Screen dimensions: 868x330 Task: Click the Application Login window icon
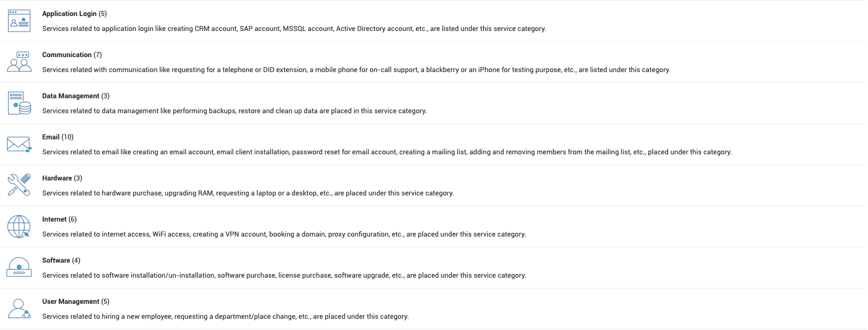click(19, 21)
